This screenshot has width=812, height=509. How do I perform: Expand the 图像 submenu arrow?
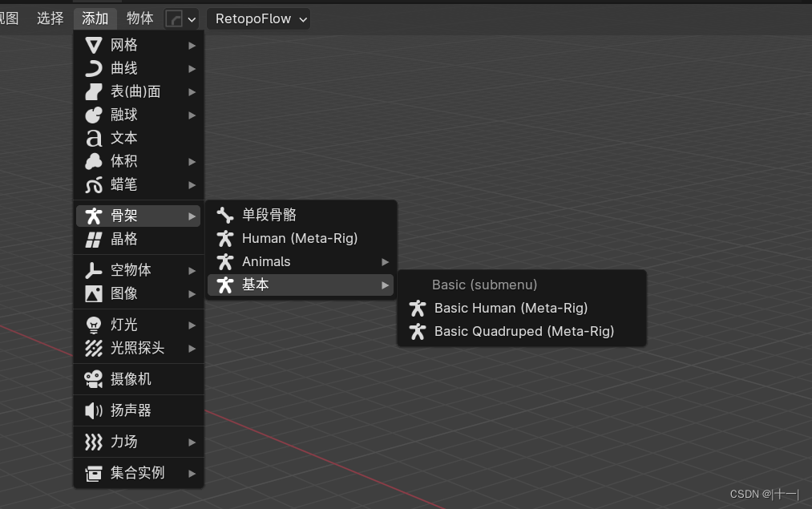click(x=192, y=294)
